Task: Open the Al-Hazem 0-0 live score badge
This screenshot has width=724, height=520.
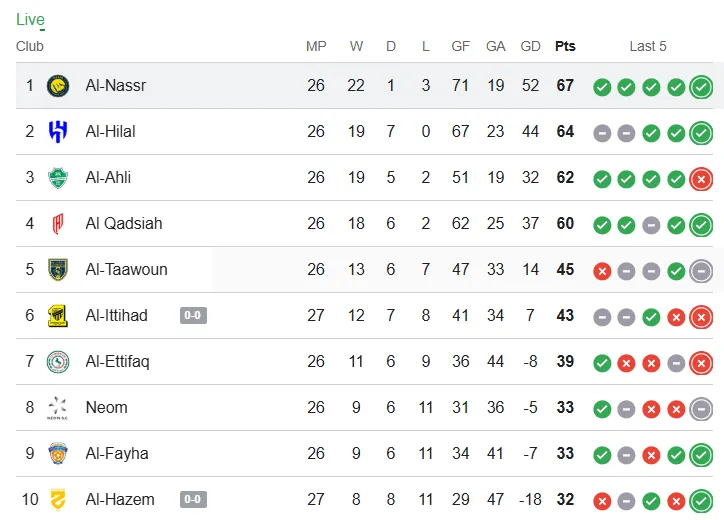Action: (x=193, y=499)
